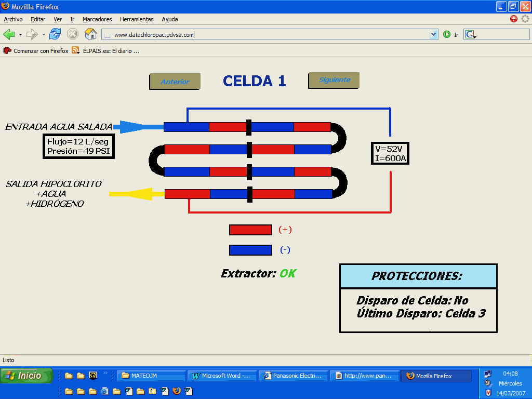Switch to the Panasonic Electri... taskbar window
This screenshot has height=399, width=532.
coord(294,376)
